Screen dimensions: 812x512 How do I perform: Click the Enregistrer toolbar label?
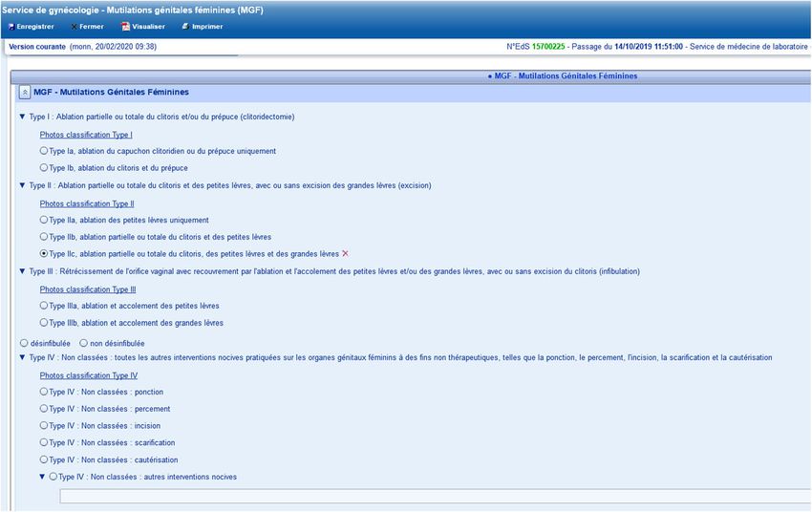point(35,27)
